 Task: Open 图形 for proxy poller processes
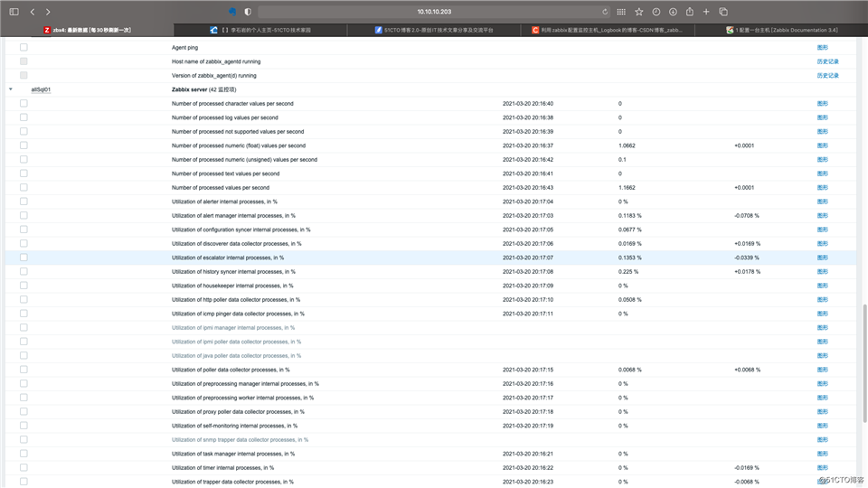[x=822, y=412]
